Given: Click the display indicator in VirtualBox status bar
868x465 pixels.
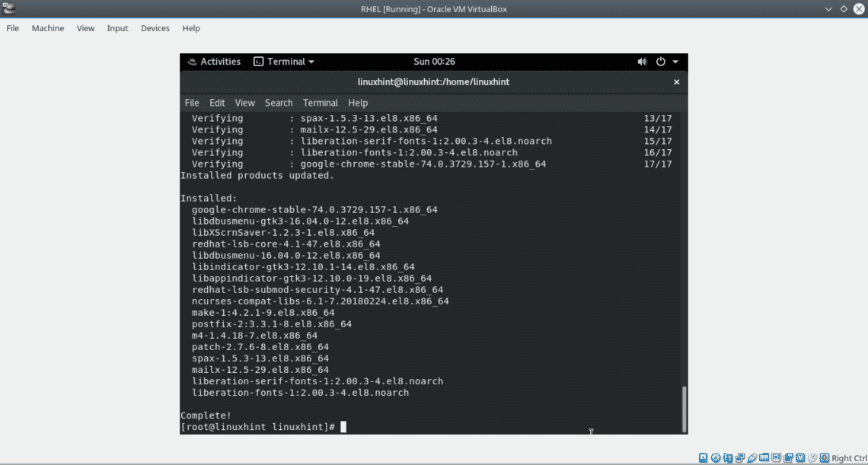Looking at the screenshot, I should click(776, 458).
